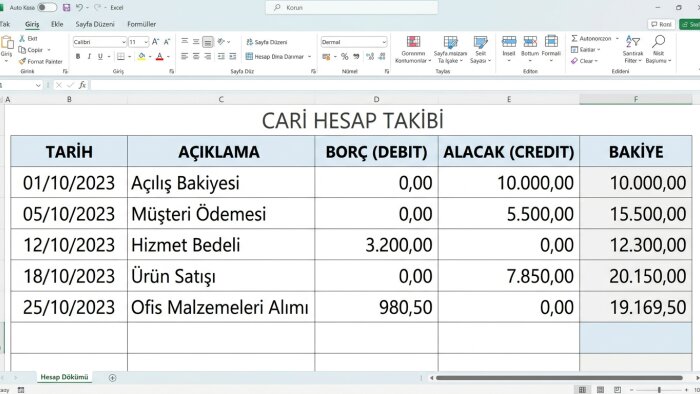Open the Ekle ribbon tab
This screenshot has width=700, height=394.
point(57,24)
